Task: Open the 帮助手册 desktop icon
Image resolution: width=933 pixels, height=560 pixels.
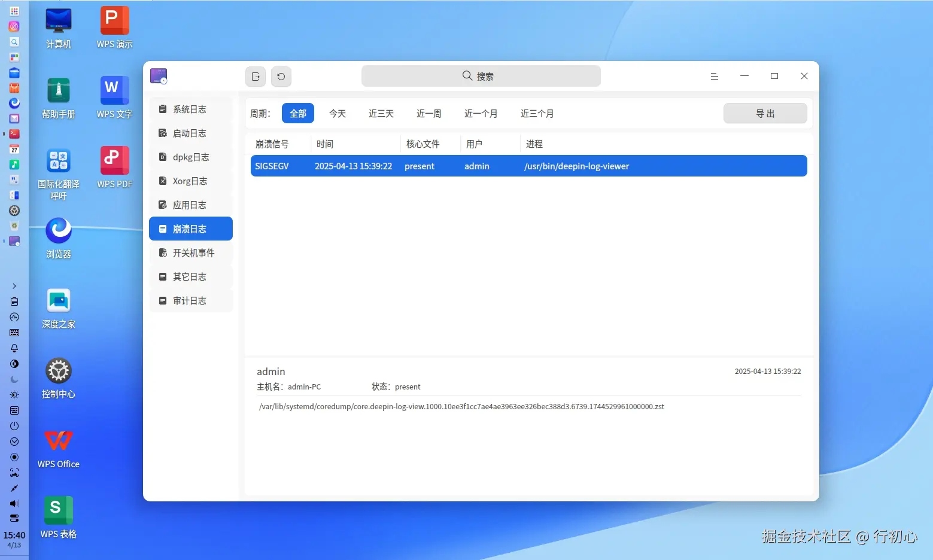Action: click(59, 99)
